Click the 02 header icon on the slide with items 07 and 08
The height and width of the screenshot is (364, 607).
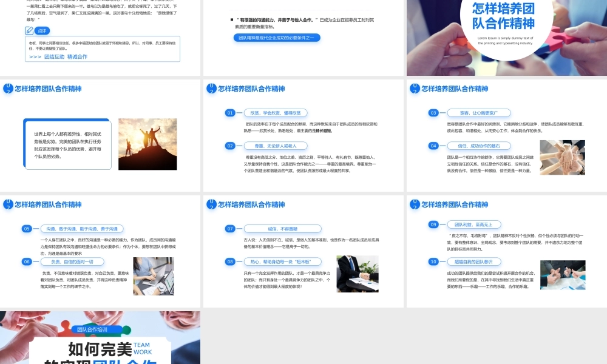(x=211, y=204)
